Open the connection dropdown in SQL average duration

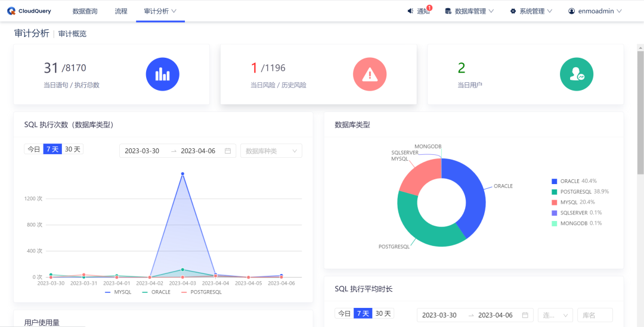555,315
